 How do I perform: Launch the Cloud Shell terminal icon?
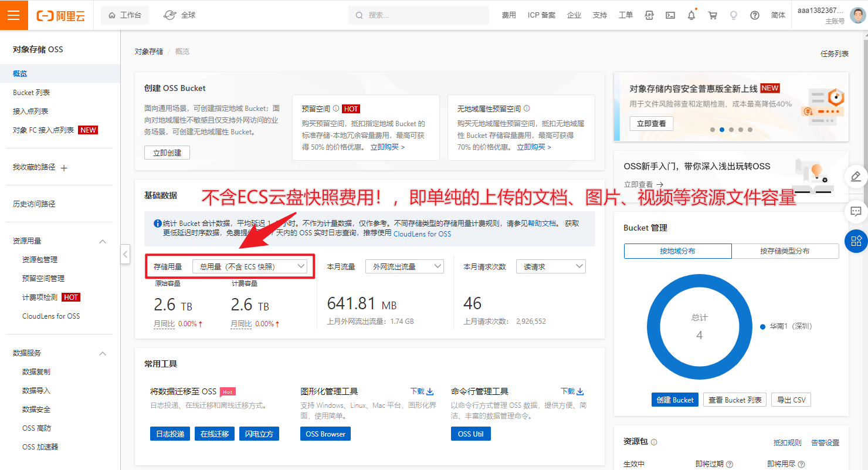pos(670,15)
